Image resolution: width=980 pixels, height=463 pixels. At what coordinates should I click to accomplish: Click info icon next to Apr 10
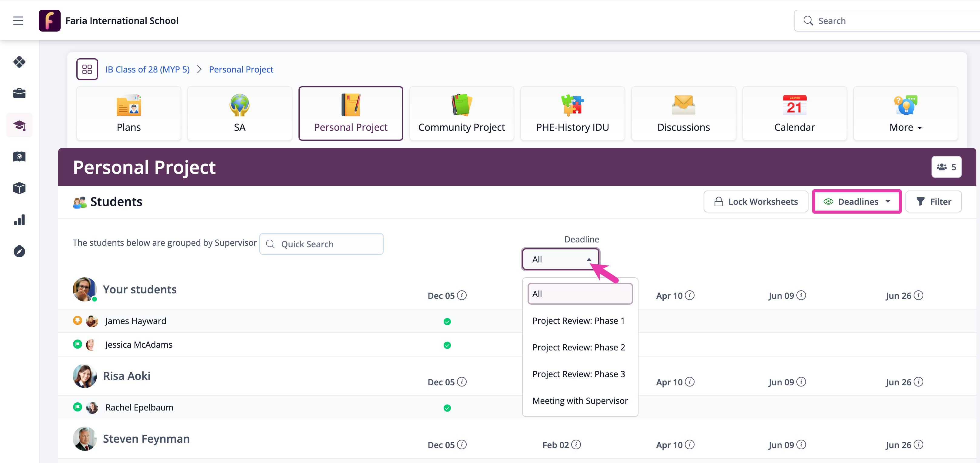(x=690, y=296)
